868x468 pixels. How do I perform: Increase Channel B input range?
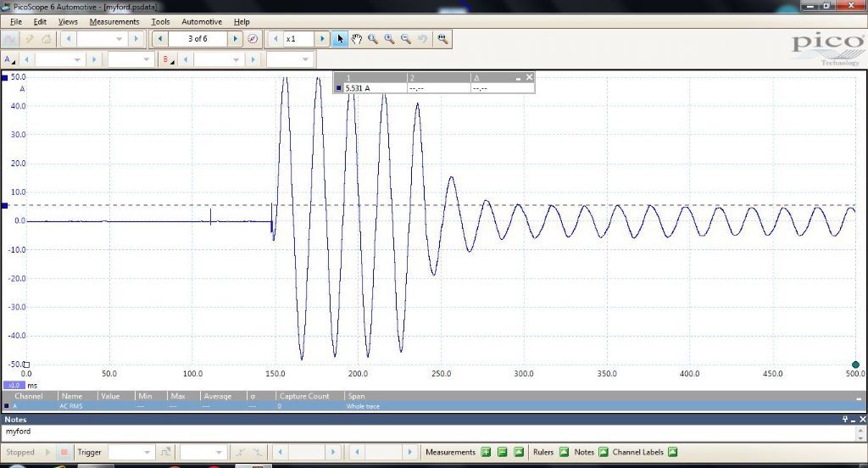coord(253,59)
